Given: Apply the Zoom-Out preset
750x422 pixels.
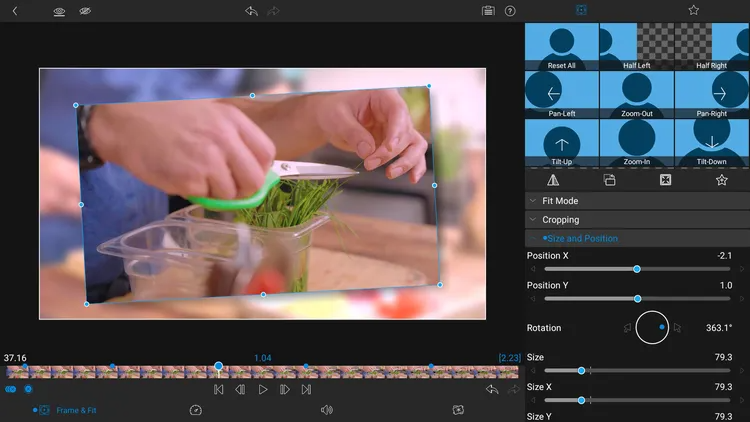Looking at the screenshot, I should (636, 95).
